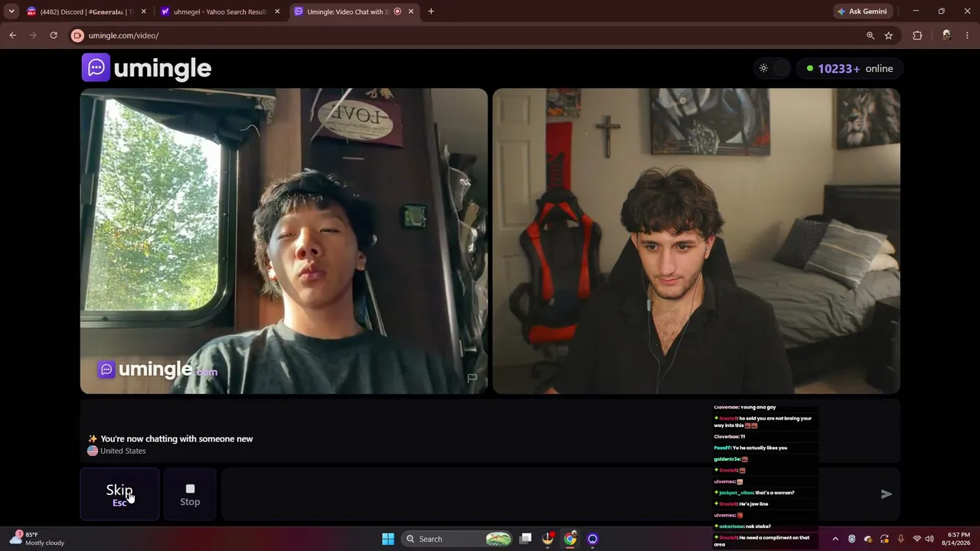
Task: Open the volume control in the tray
Action: 930,539
